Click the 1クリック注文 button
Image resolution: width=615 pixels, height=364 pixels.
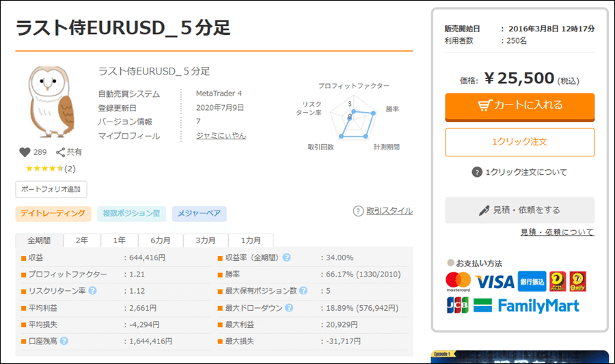pos(519,142)
